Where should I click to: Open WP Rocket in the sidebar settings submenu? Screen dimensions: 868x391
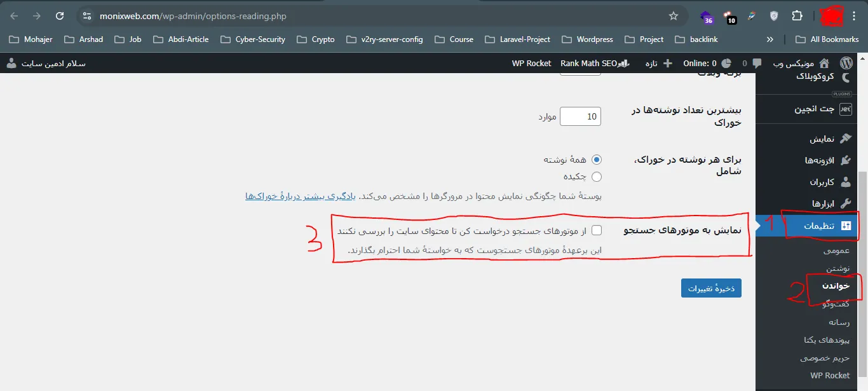click(831, 375)
